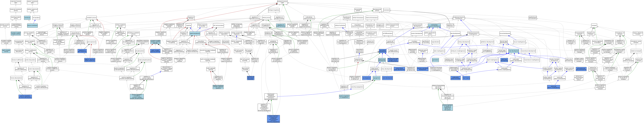
Task: Select the 'cell differentiation' node
Action: [387, 33]
